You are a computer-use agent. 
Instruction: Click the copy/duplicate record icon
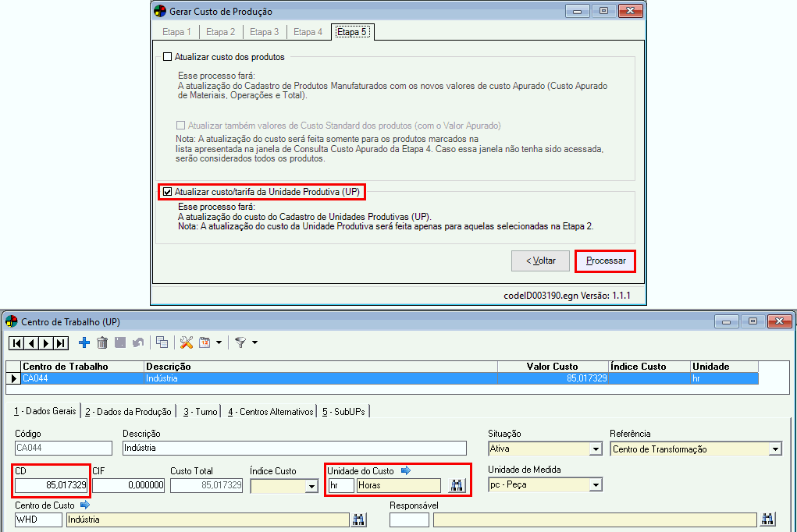click(162, 342)
